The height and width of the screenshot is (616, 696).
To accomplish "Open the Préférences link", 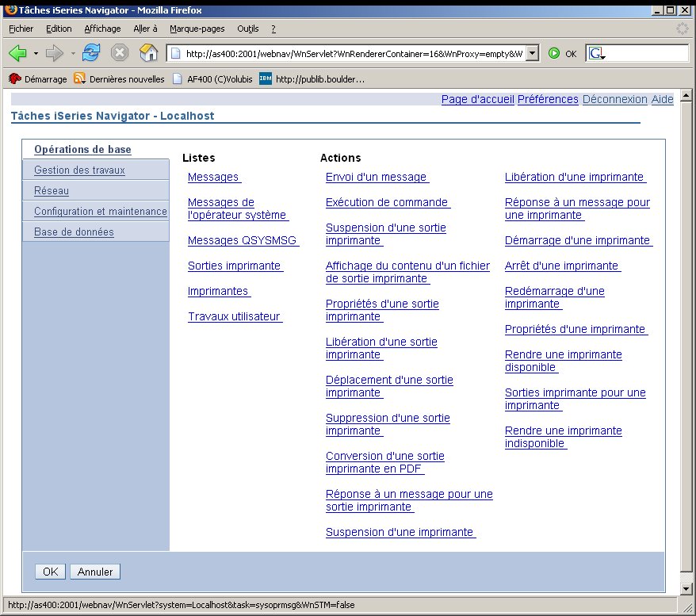I will [548, 99].
